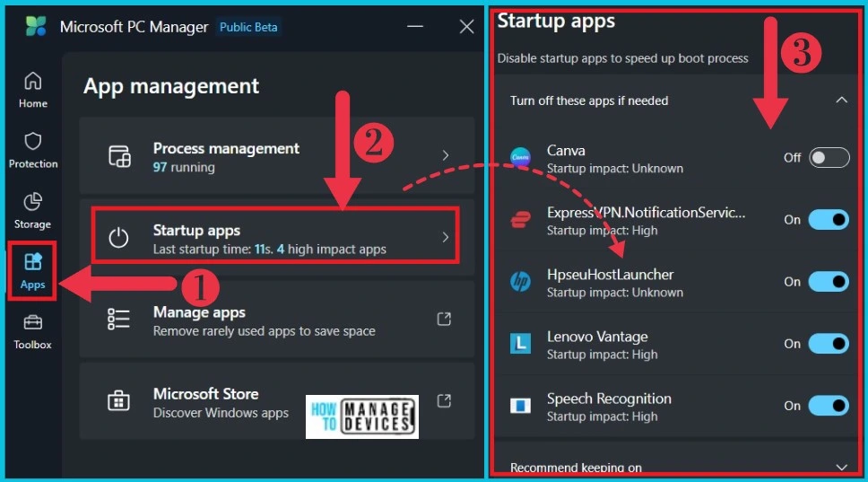Click the Microsoft Store bag icon
Screen dimensions: 868x482
[118, 400]
